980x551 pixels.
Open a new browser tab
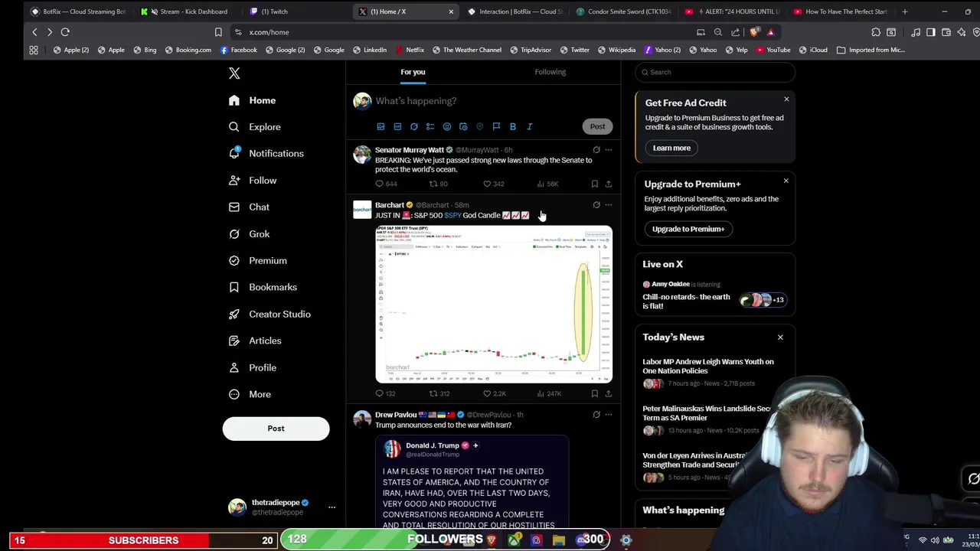click(x=904, y=11)
